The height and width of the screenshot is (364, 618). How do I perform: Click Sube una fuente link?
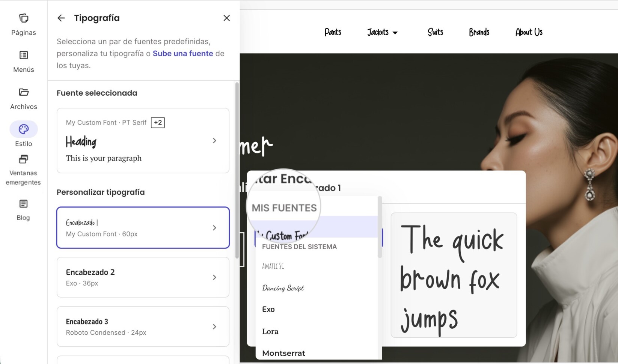(x=183, y=53)
